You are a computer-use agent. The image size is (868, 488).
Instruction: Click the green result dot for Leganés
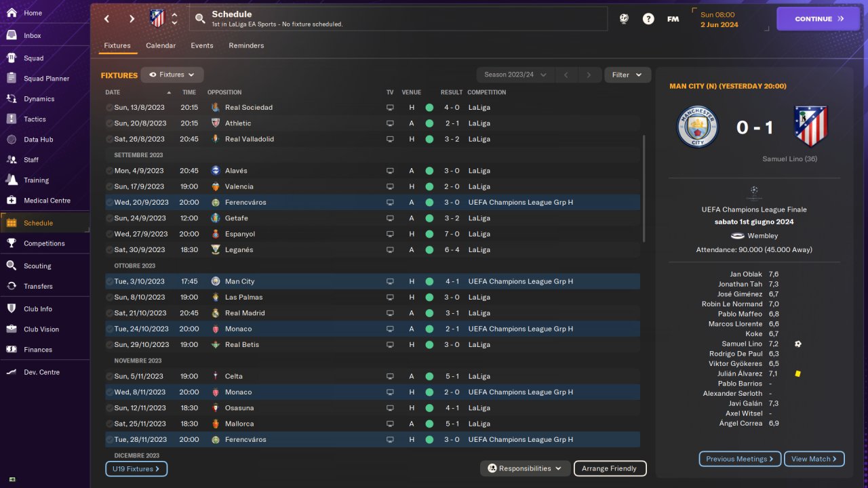click(429, 249)
